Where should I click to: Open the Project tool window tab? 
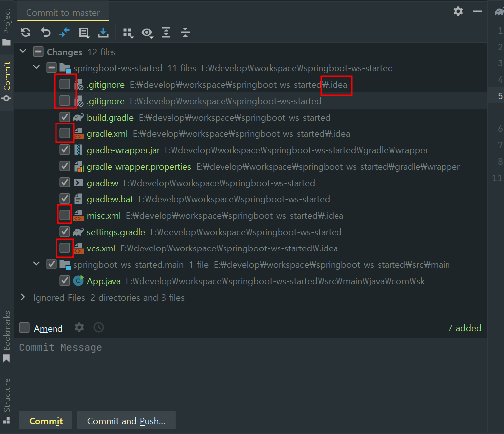click(x=7, y=27)
